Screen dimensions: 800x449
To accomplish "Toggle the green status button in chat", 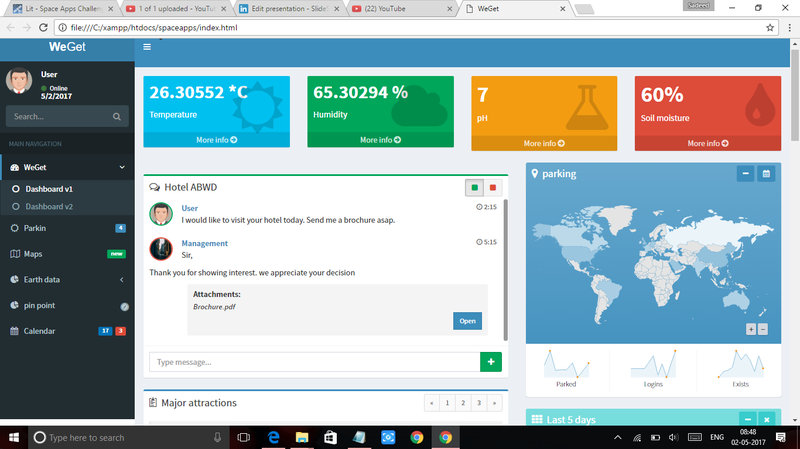I will coord(474,187).
